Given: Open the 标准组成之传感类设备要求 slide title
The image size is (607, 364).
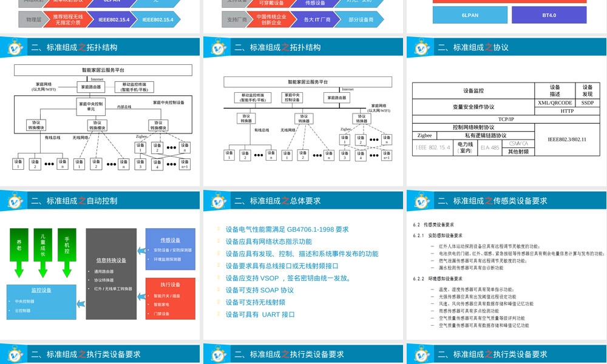Looking at the screenshot, I should [x=492, y=201].
